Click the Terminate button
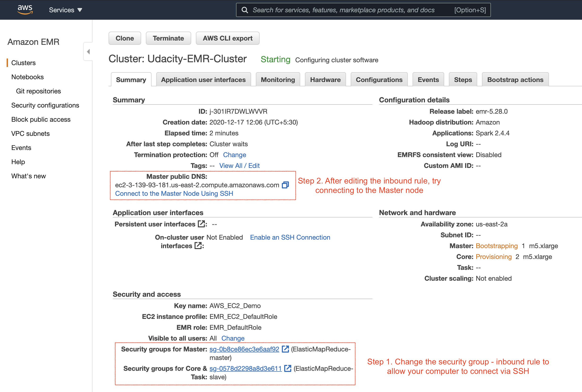582x392 pixels. [168, 38]
